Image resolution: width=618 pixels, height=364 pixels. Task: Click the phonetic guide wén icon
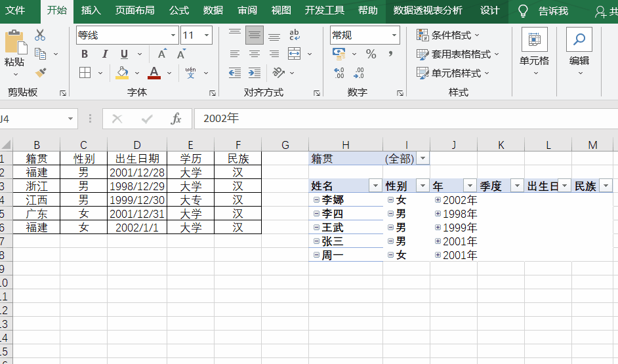pyautogui.click(x=190, y=73)
